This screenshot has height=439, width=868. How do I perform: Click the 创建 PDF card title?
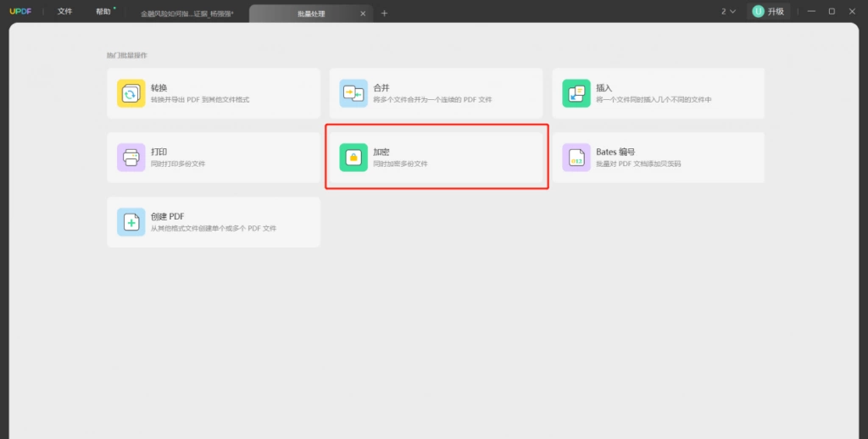[x=167, y=216]
